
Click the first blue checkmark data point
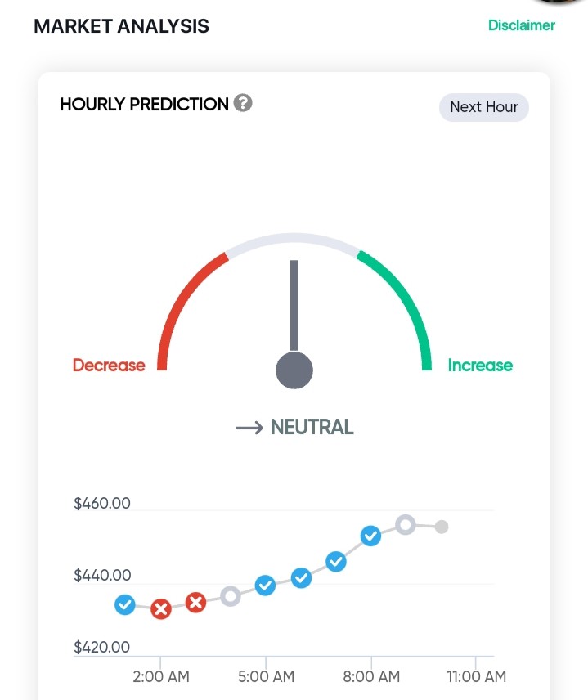(125, 604)
